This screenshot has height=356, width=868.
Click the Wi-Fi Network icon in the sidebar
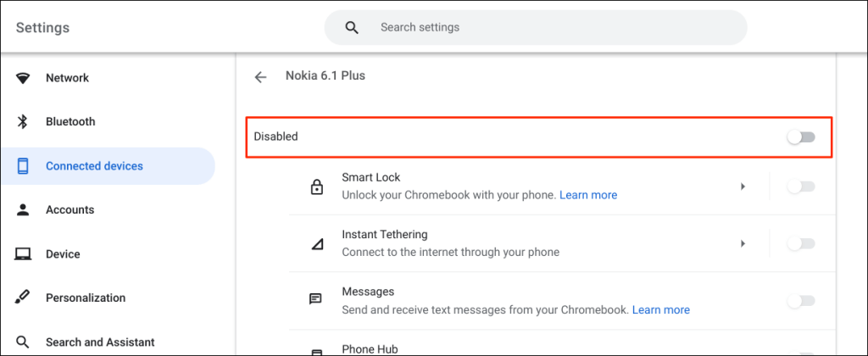click(23, 78)
